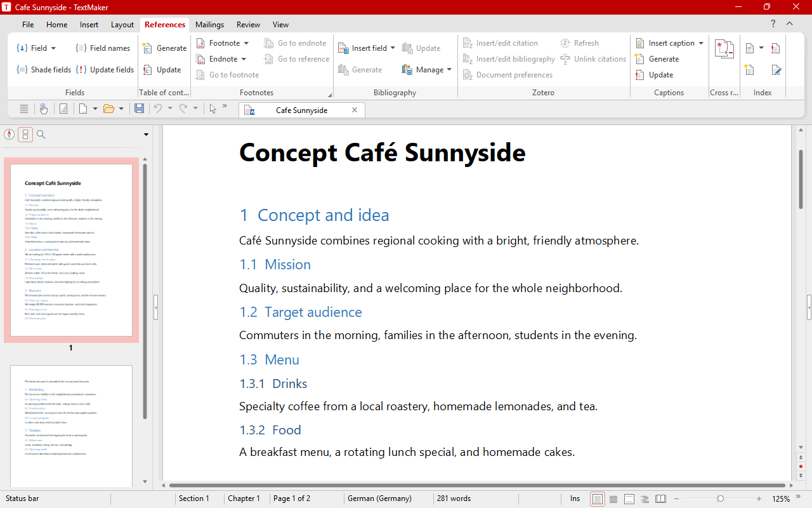Screen dimensions: 812x508
Task: Click the Save document icon
Action: 139,109
